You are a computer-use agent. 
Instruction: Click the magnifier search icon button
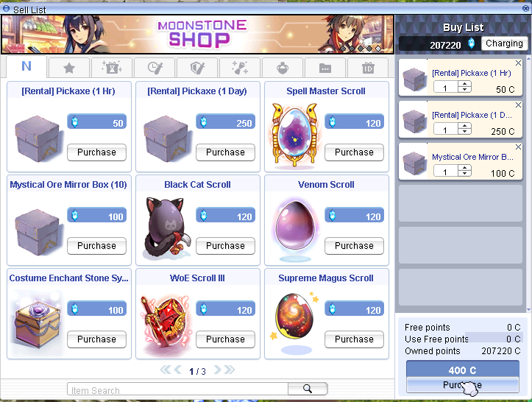click(308, 389)
